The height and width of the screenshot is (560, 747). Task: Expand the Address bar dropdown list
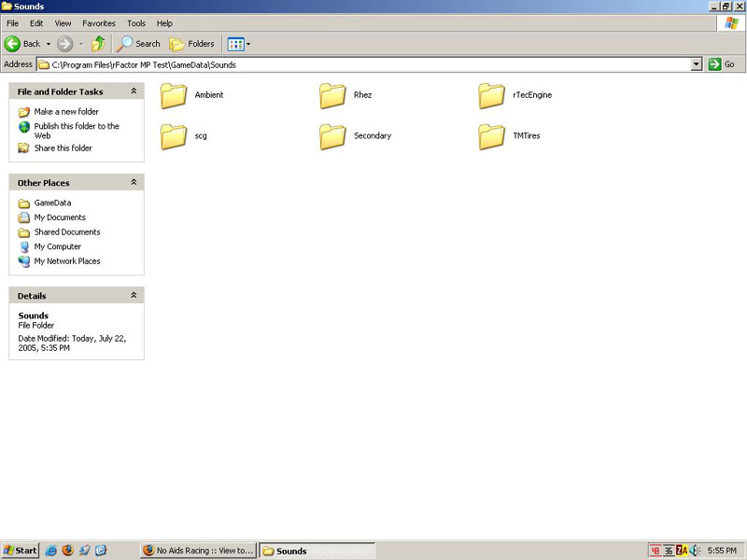point(696,64)
